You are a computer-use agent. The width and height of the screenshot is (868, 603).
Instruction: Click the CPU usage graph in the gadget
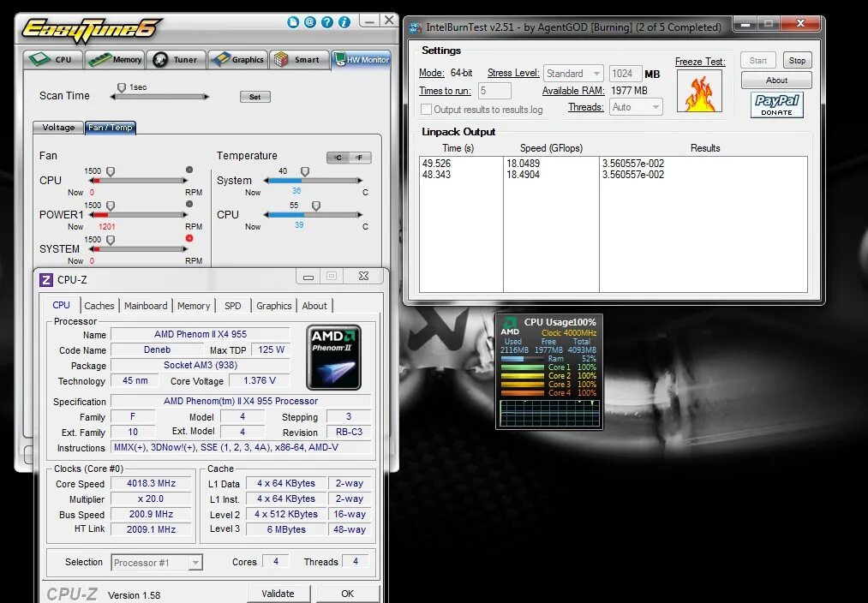[x=549, y=413]
